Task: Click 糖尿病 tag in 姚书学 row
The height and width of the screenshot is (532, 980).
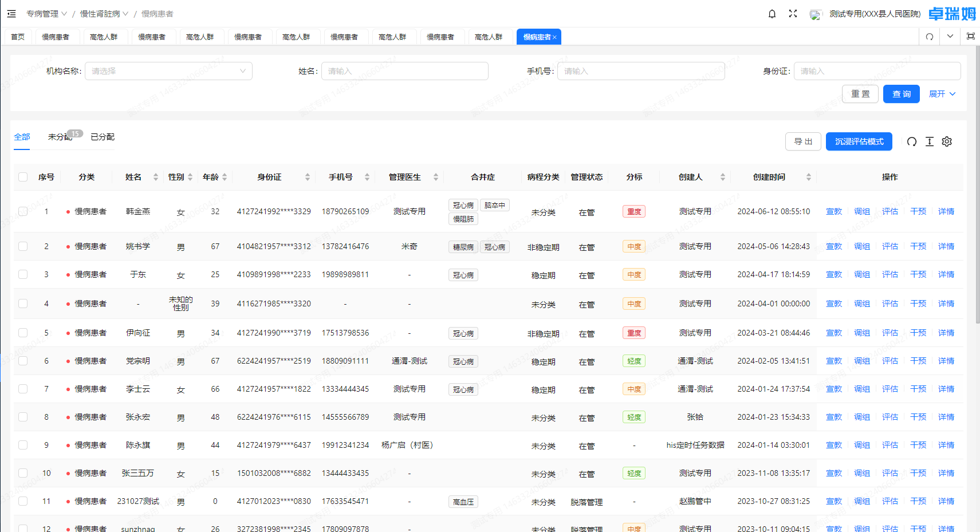Action: [463, 247]
